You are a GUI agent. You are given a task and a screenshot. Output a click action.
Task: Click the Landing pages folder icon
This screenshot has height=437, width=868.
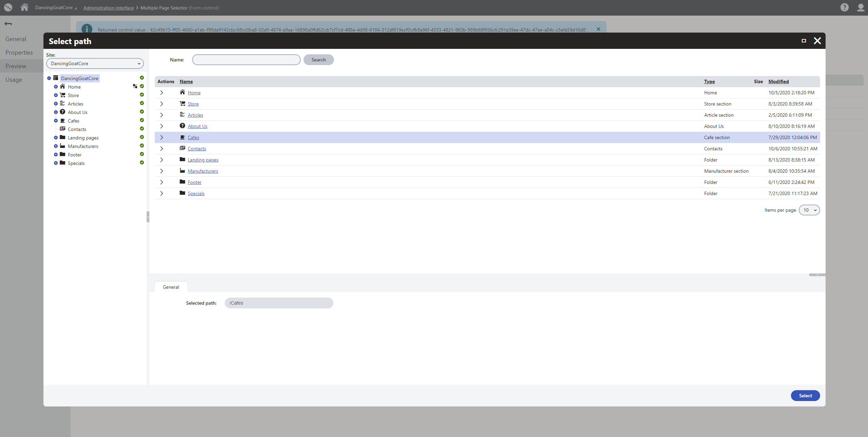pyautogui.click(x=182, y=159)
